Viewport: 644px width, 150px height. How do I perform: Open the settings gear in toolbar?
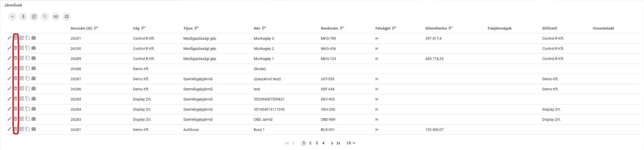(x=67, y=17)
